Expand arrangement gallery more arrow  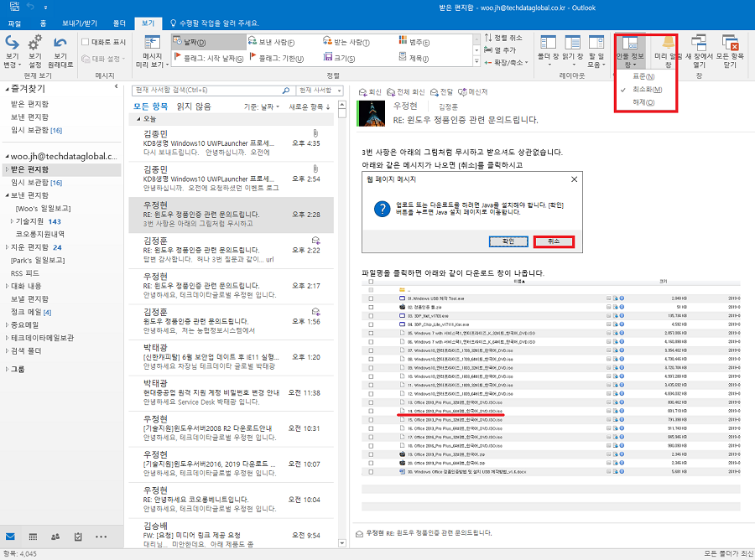pyautogui.click(x=476, y=61)
